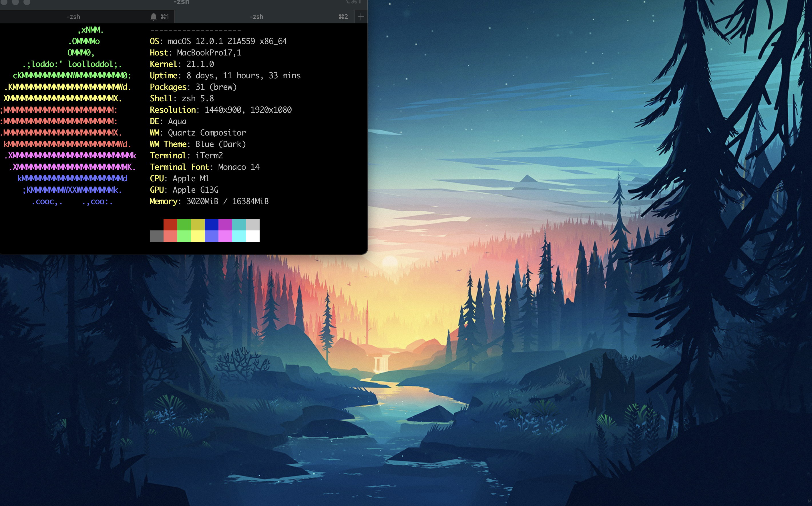Click the 'OS: macOS 12.0.1 21A559 x86_64' line
The image size is (812, 506).
[218, 41]
